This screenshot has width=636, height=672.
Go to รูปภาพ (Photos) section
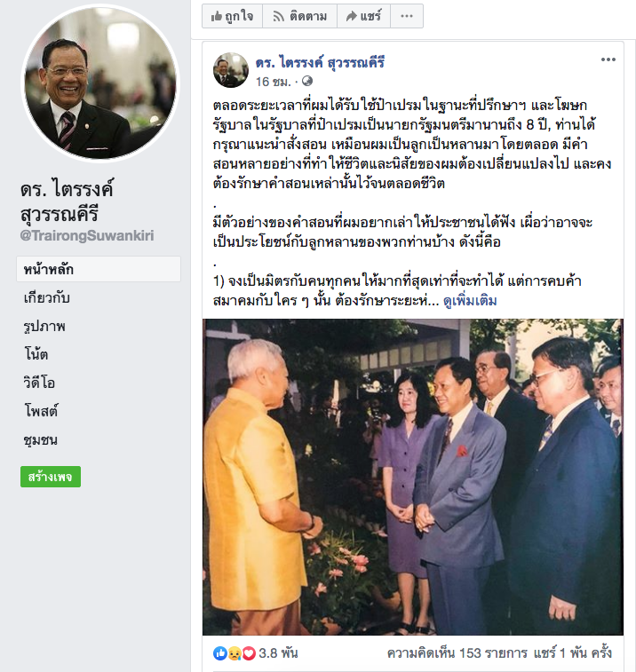[x=44, y=326]
